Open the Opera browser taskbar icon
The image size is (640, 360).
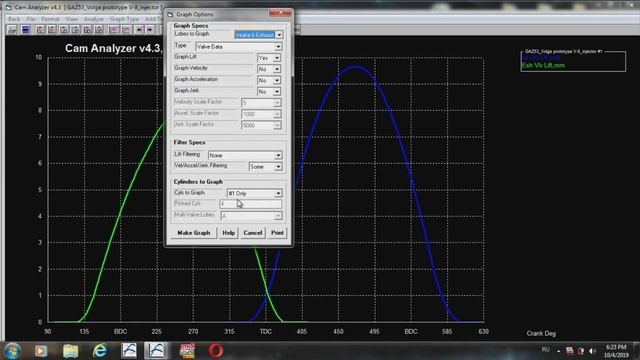[x=216, y=351]
